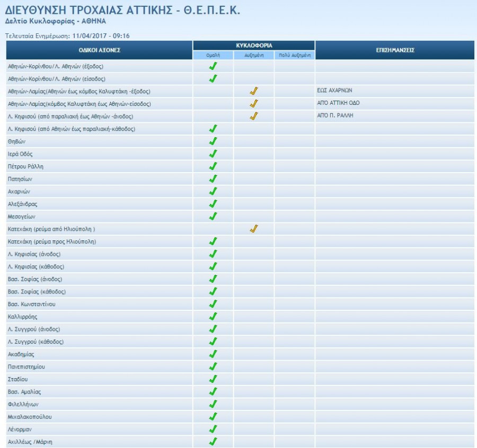477x448 pixels.
Task: Click green checkmark beside Πατησίων
Action: tap(213, 179)
